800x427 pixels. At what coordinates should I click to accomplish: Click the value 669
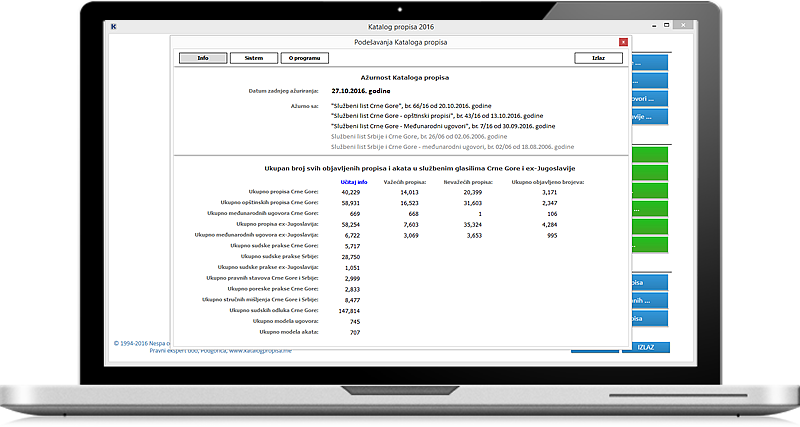pos(355,214)
